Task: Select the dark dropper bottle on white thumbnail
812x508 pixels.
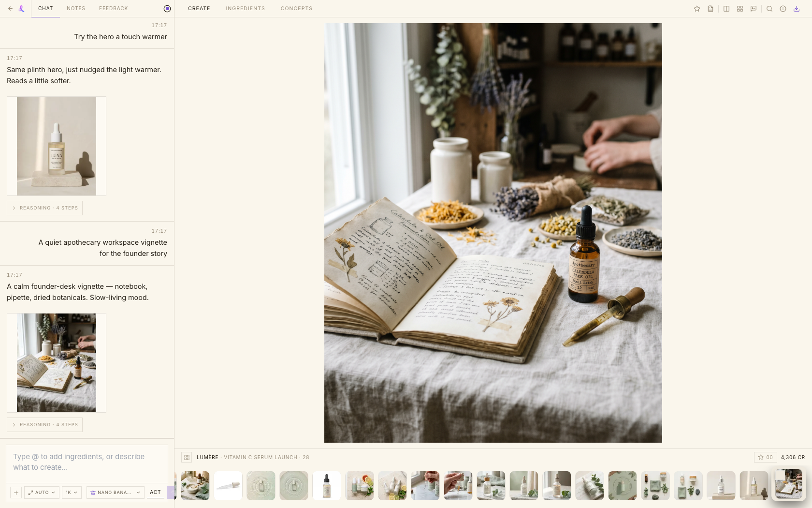Action: click(327, 486)
